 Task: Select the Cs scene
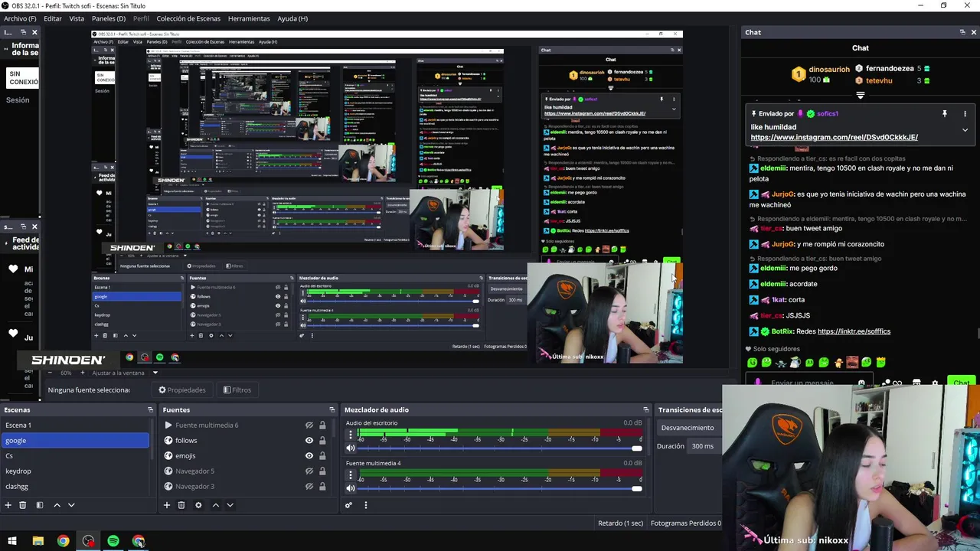coord(75,456)
